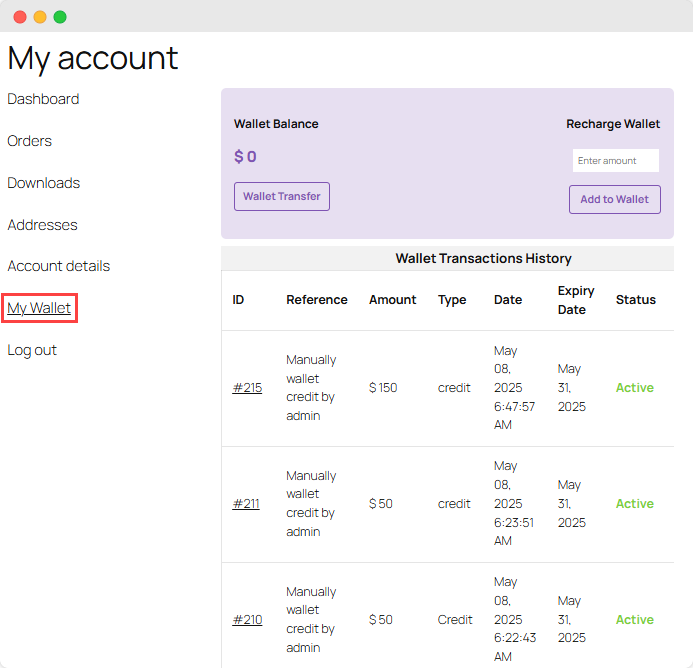The width and height of the screenshot is (693, 668).
Task: Click the Status column header
Action: click(635, 300)
